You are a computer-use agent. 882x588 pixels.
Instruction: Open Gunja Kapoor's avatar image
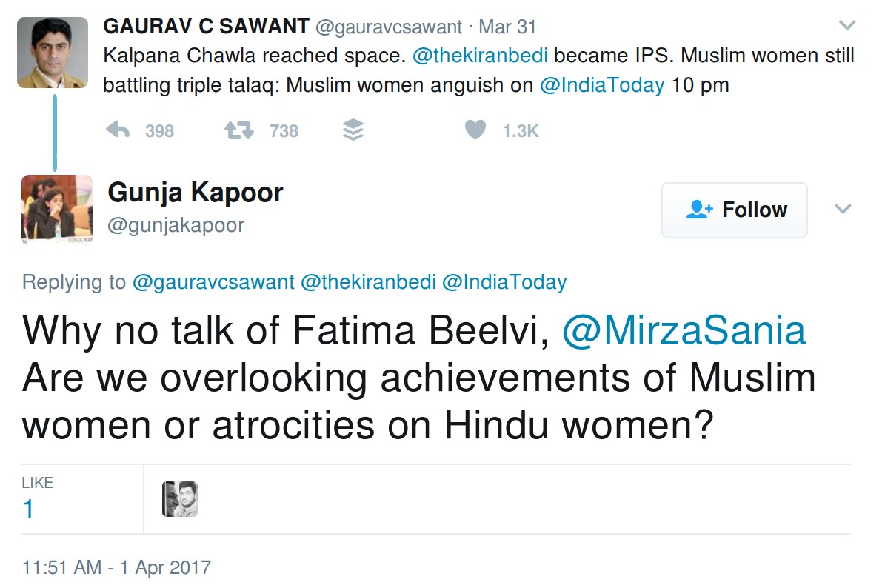[57, 210]
